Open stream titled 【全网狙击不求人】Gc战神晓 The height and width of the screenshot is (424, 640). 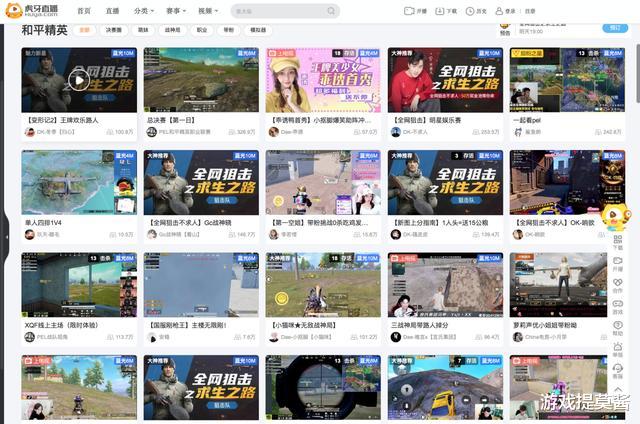click(189, 223)
